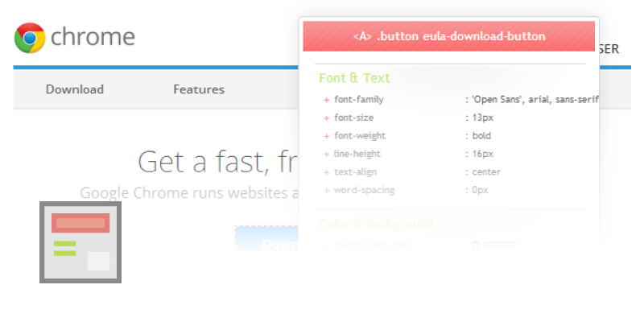Expand the font-family property plus icon

coord(327,100)
